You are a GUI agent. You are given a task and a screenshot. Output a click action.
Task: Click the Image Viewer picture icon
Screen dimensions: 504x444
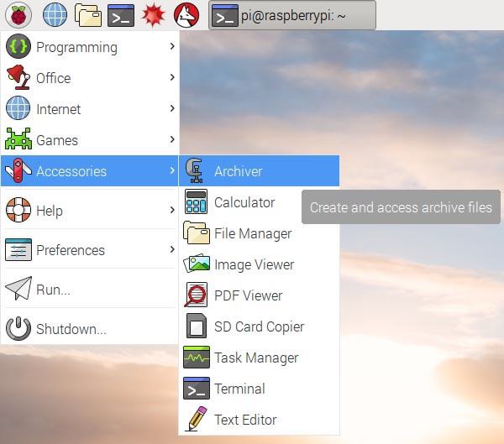(197, 264)
